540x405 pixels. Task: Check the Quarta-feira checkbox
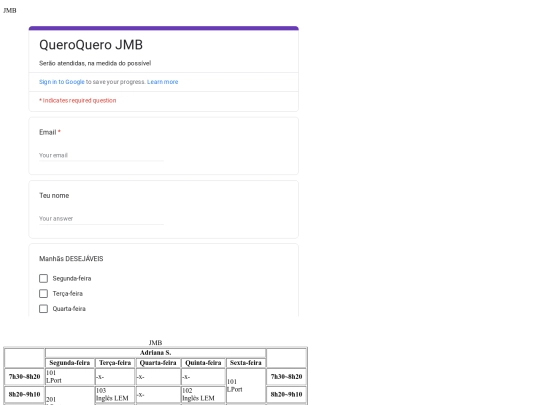tap(43, 309)
